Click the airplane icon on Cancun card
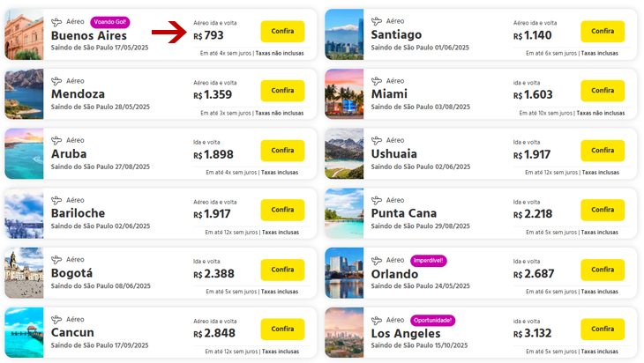This screenshot has height=363, width=644. coord(56,319)
